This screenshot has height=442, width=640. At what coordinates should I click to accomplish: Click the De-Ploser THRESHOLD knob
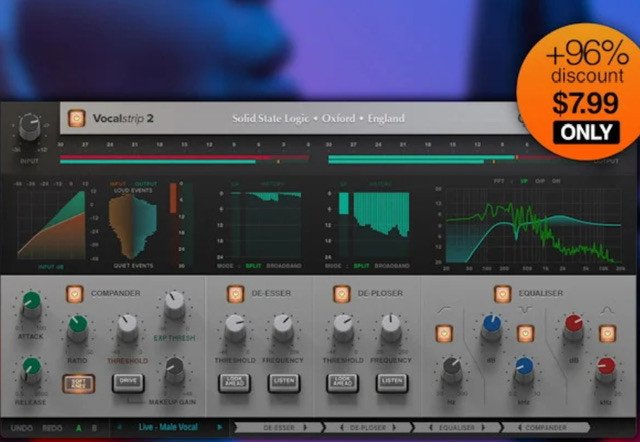click(x=343, y=328)
